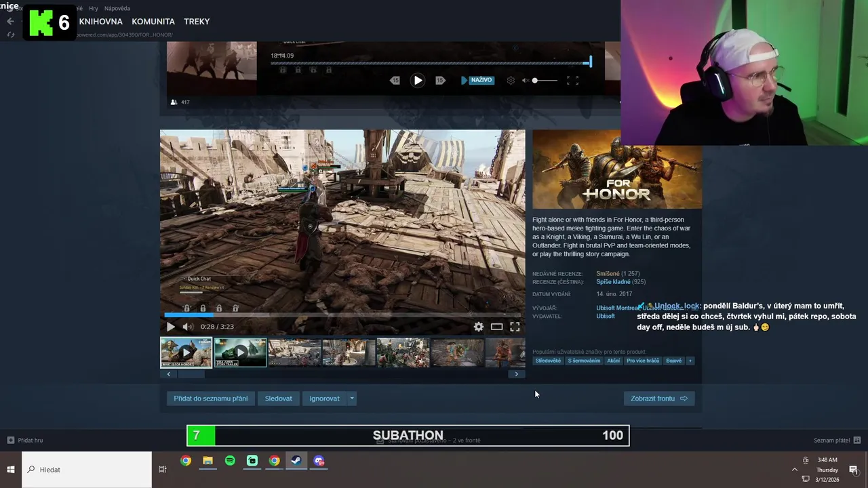Open the KOMUNITA tab

coord(153,22)
